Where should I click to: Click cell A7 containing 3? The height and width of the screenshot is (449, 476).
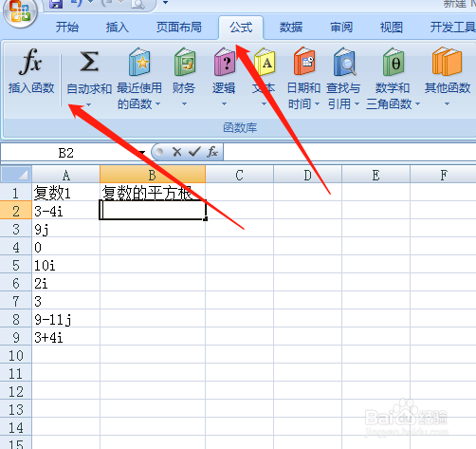(x=65, y=301)
